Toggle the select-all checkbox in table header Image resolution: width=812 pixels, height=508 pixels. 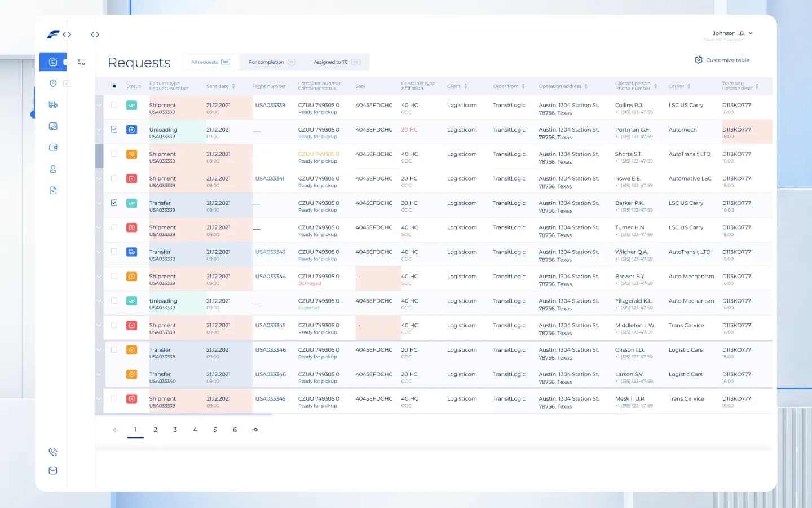[x=114, y=86]
